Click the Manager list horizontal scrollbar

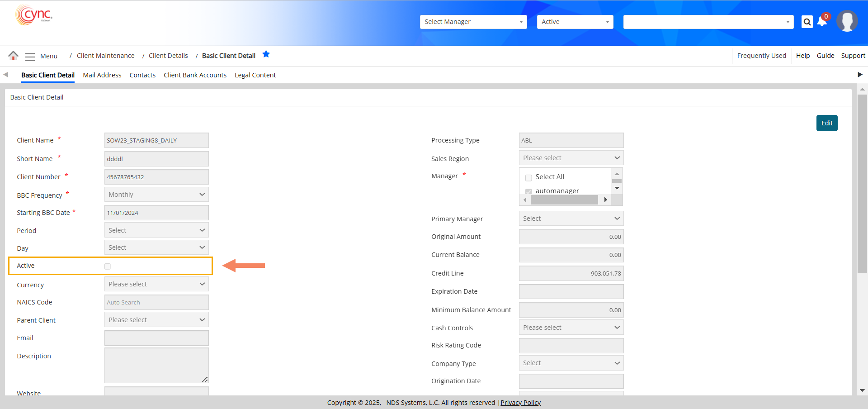(x=564, y=200)
